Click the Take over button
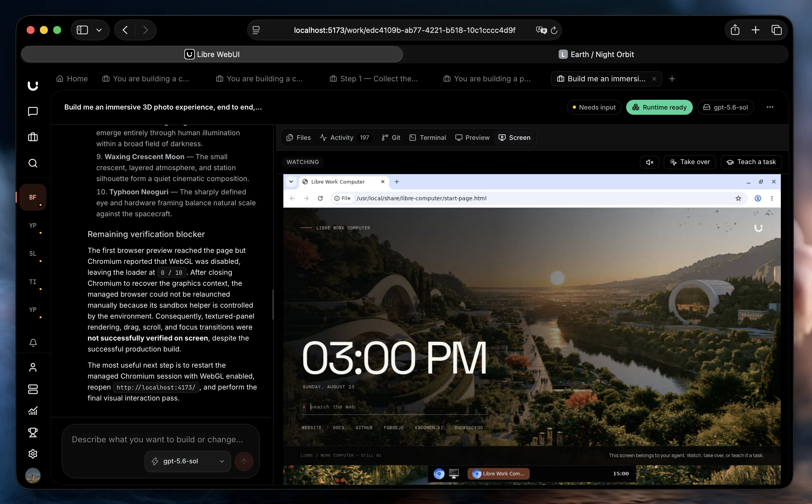 [690, 162]
